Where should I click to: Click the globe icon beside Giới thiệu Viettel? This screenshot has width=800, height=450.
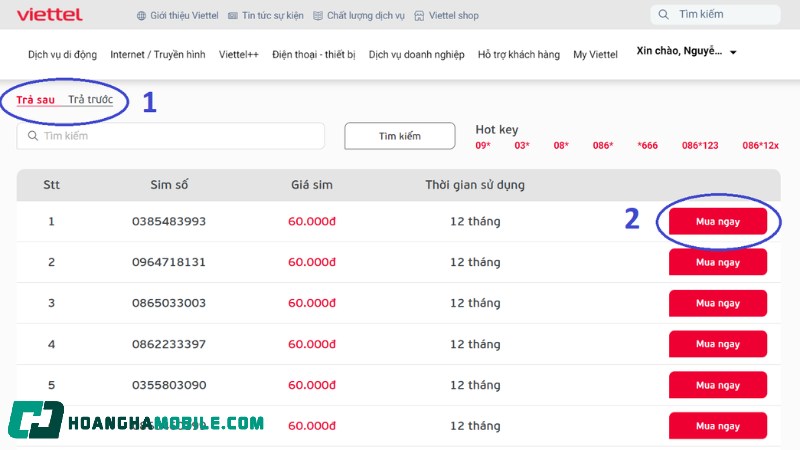click(141, 16)
